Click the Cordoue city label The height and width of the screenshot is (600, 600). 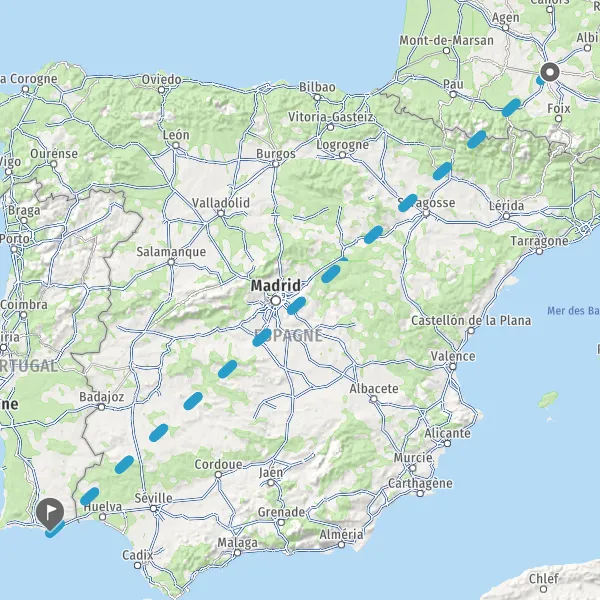pyautogui.click(x=218, y=464)
